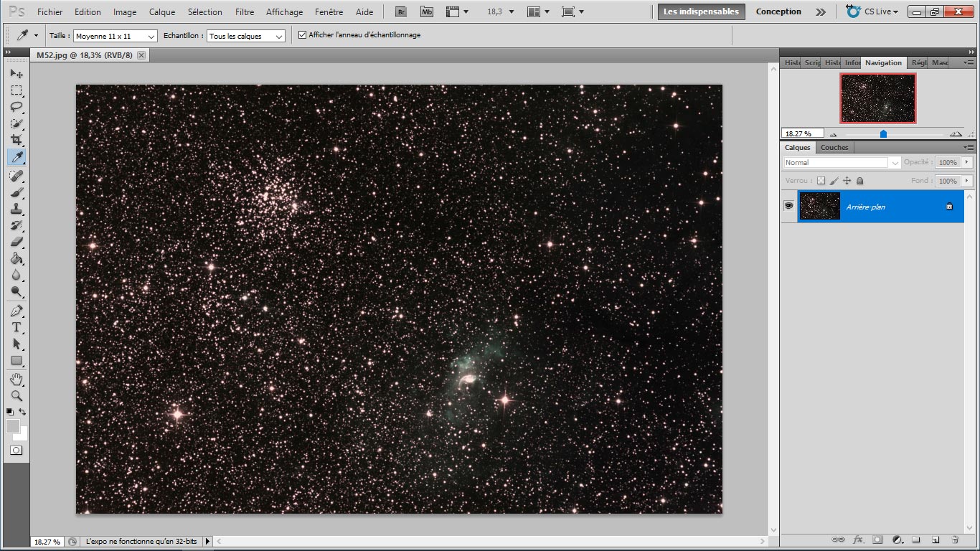The image size is (980, 551).
Task: Click the Navigation zoom slider handle
Action: [883, 134]
